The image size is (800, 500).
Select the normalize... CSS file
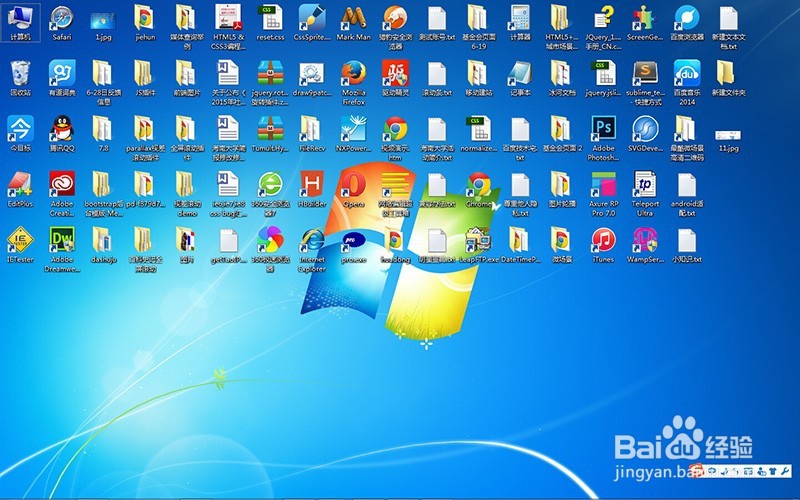(x=479, y=134)
